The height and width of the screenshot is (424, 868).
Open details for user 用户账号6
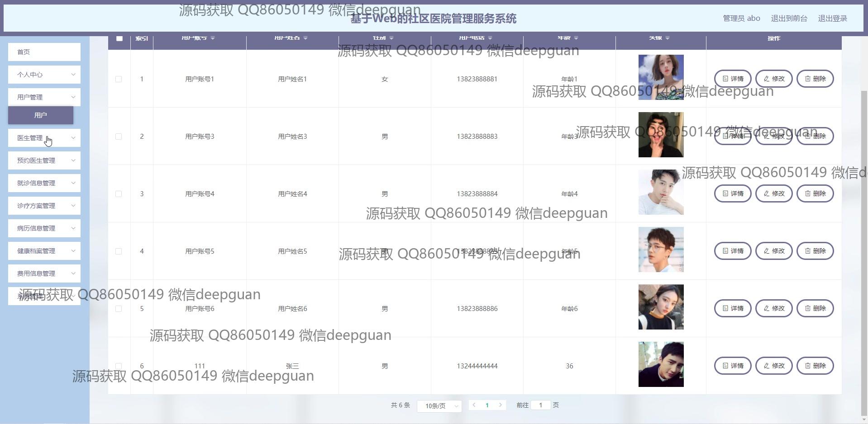732,308
